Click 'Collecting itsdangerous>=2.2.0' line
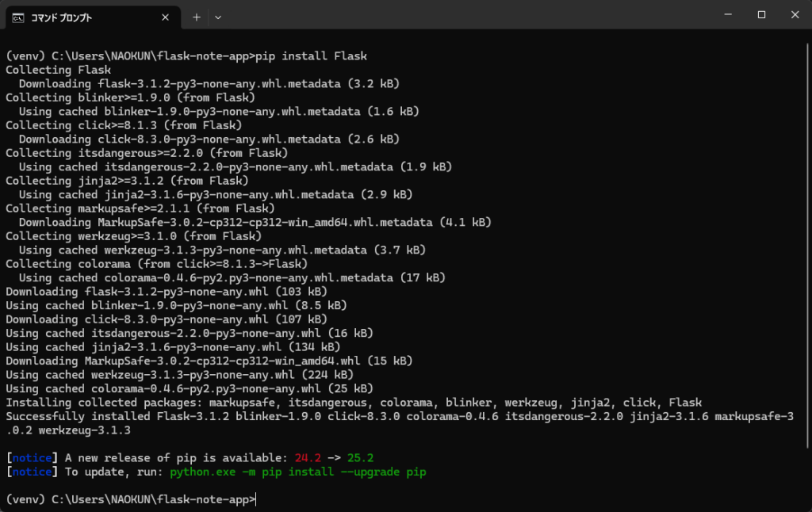This screenshot has width=812, height=512. [147, 153]
